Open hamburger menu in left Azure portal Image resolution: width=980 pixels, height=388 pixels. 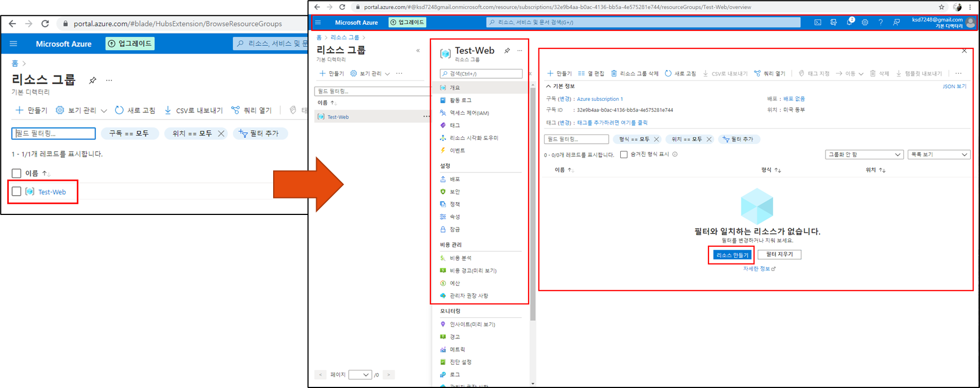tap(14, 44)
